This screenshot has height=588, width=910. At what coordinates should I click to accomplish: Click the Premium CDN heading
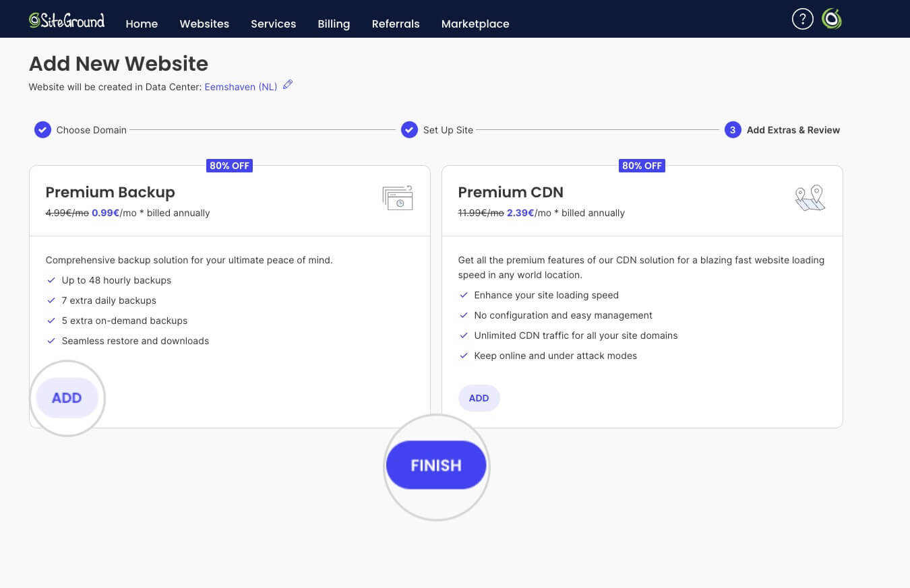click(510, 193)
